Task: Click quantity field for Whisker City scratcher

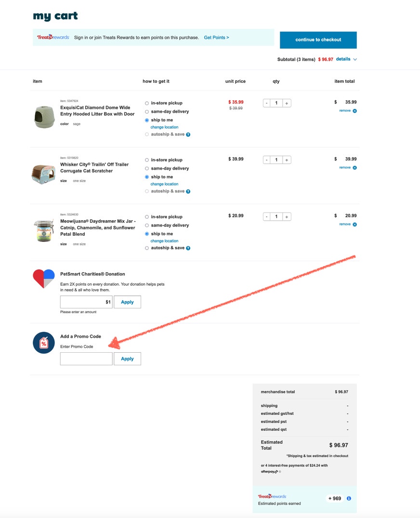Action: click(276, 160)
